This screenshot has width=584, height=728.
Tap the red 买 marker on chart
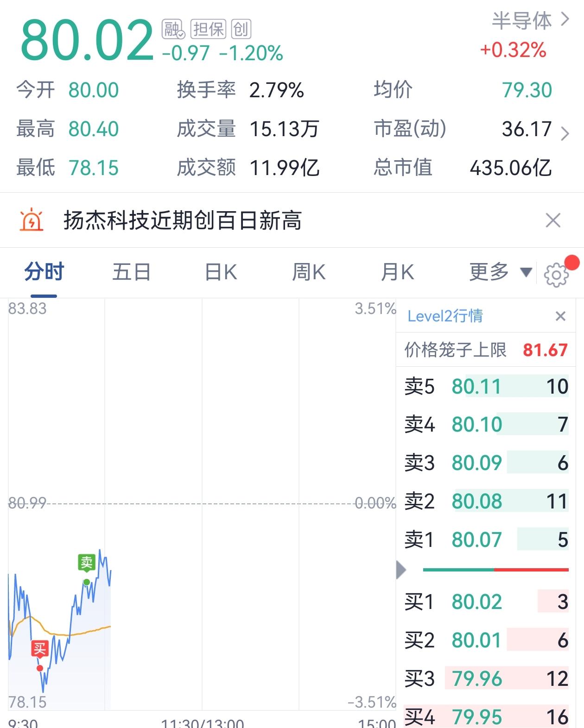[40, 649]
